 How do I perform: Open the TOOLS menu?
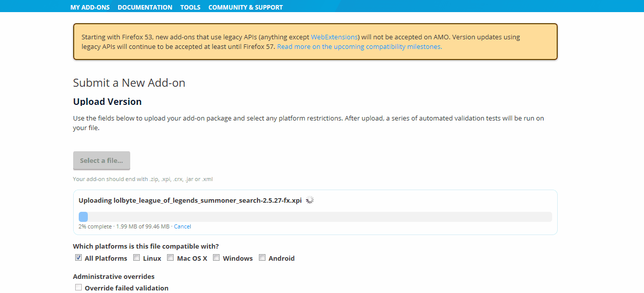pyautogui.click(x=190, y=7)
